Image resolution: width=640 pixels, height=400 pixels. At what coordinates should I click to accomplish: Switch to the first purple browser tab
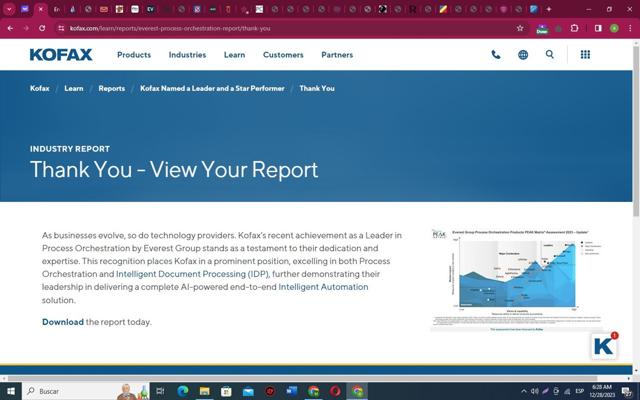(x=25, y=9)
